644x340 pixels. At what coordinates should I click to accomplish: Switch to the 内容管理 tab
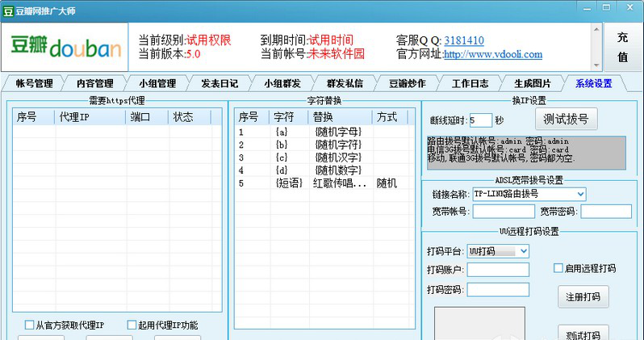click(x=95, y=83)
